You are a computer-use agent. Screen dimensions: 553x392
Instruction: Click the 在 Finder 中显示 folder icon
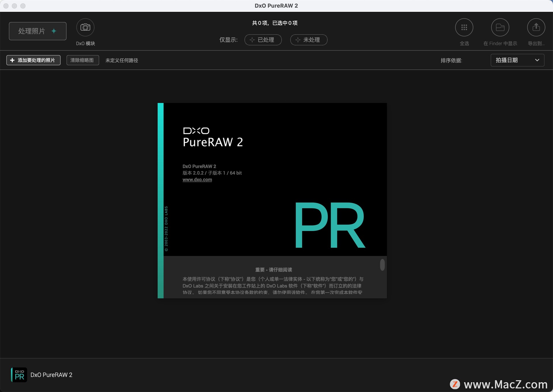[x=500, y=27]
